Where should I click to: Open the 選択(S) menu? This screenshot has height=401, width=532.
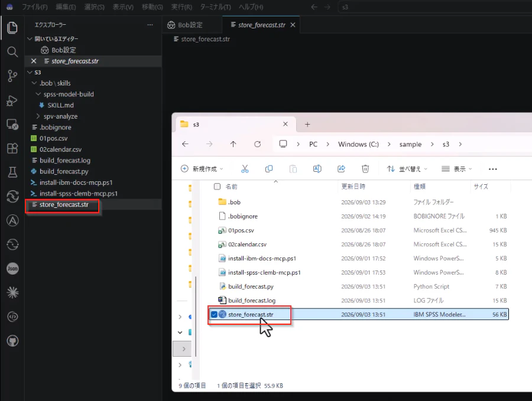pyautogui.click(x=94, y=6)
